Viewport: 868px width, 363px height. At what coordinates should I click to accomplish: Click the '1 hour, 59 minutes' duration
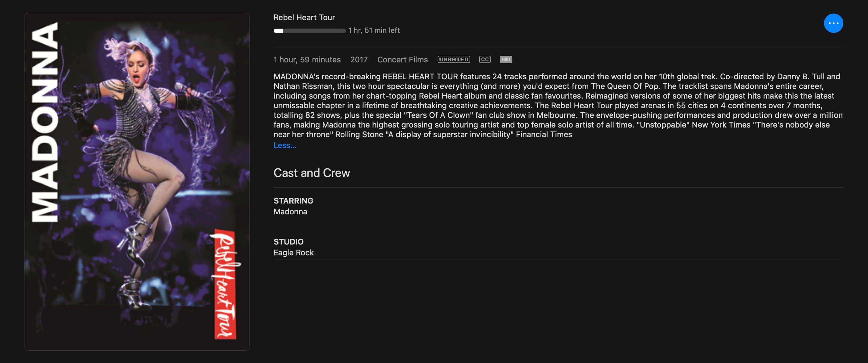click(307, 60)
